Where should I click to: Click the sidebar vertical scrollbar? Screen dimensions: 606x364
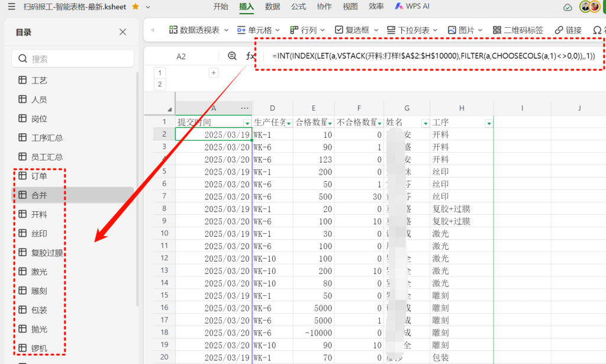tap(137, 189)
